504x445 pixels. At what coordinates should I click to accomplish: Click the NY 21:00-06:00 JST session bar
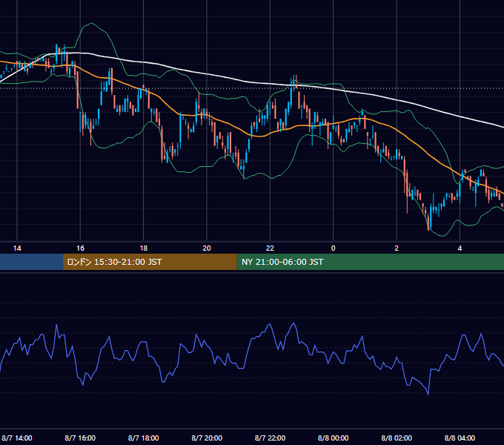pos(371,262)
